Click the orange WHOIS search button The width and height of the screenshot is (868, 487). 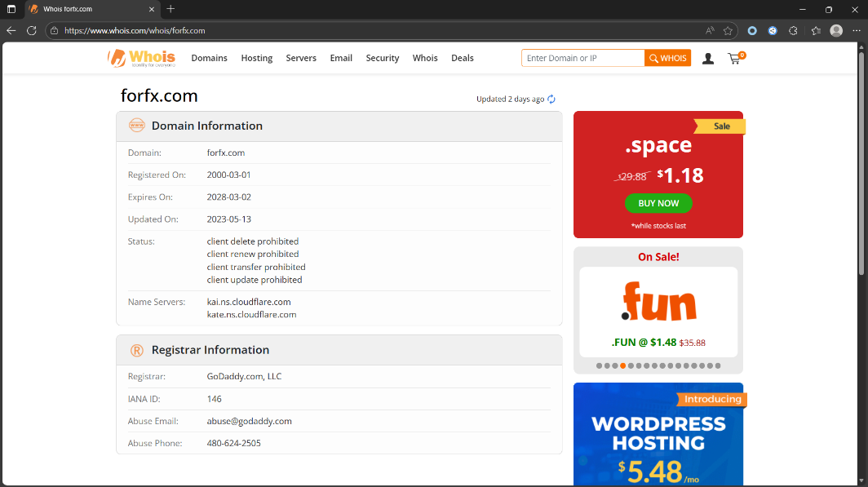point(667,59)
